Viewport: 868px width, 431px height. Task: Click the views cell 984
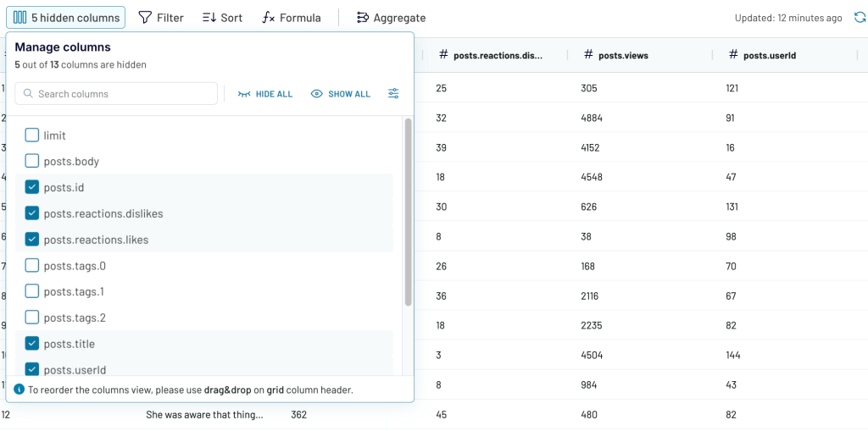coord(589,384)
